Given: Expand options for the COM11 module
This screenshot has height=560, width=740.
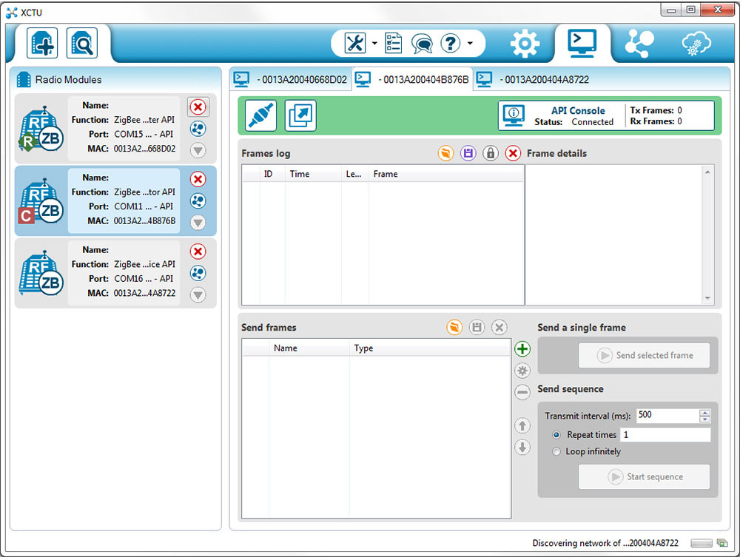Looking at the screenshot, I should pos(198,223).
